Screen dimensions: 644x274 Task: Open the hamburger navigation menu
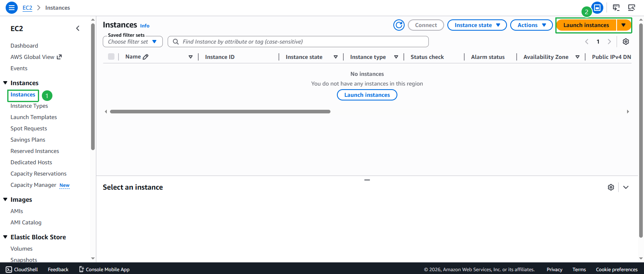point(12,8)
